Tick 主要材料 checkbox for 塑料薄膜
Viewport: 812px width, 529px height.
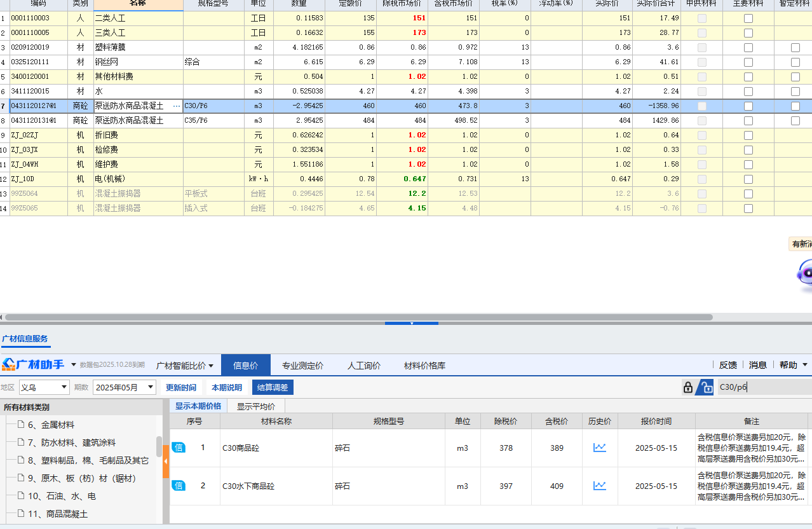coord(748,48)
